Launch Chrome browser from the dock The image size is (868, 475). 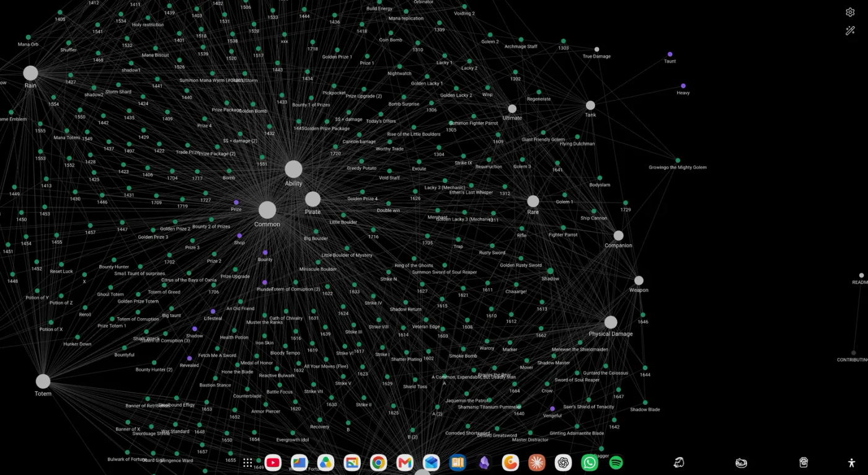pos(378,463)
